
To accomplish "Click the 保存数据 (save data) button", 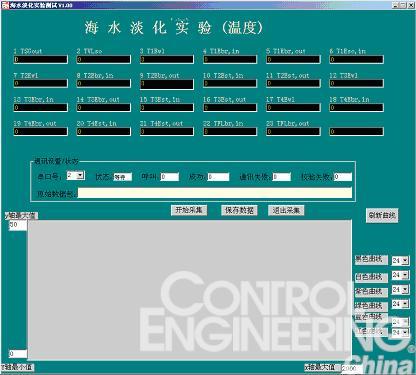I will point(239,210).
